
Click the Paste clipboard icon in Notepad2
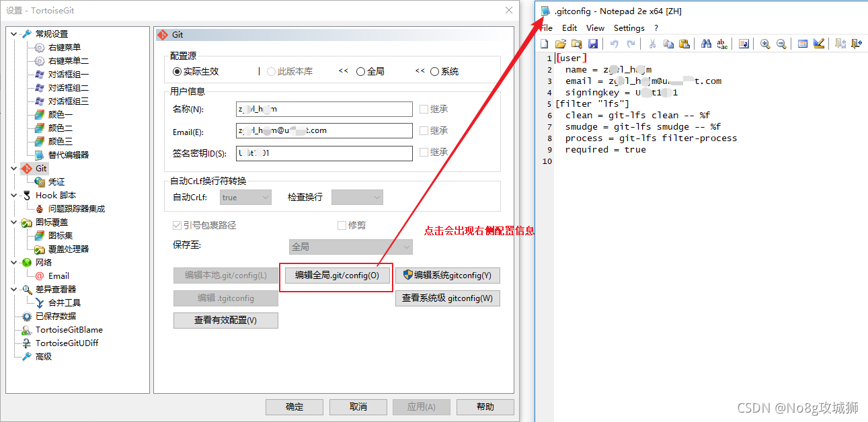click(684, 44)
